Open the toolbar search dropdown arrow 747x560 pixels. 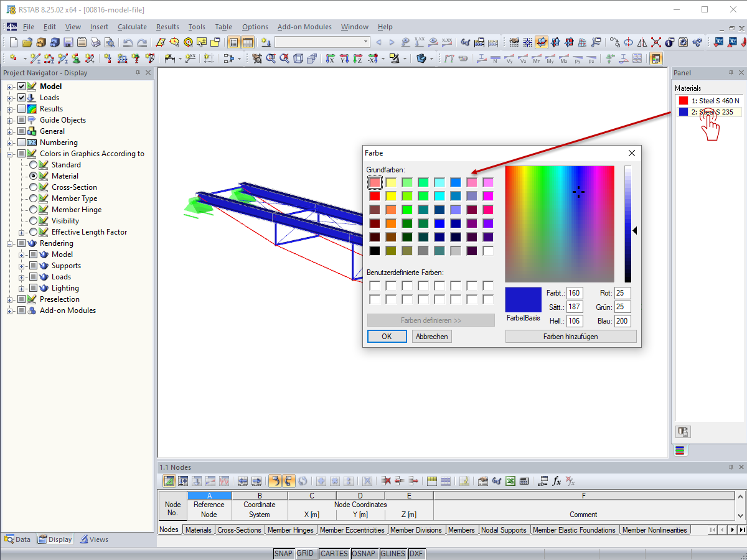(365, 42)
